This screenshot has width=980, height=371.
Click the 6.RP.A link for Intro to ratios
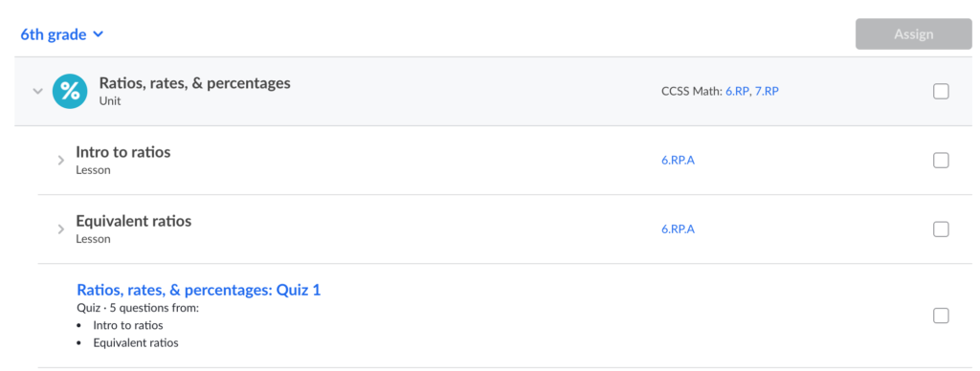coord(679,161)
